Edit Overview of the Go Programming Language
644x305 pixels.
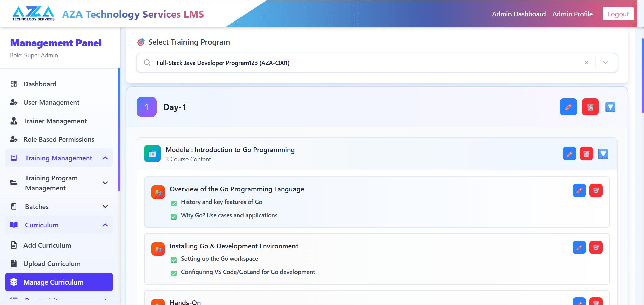point(579,190)
